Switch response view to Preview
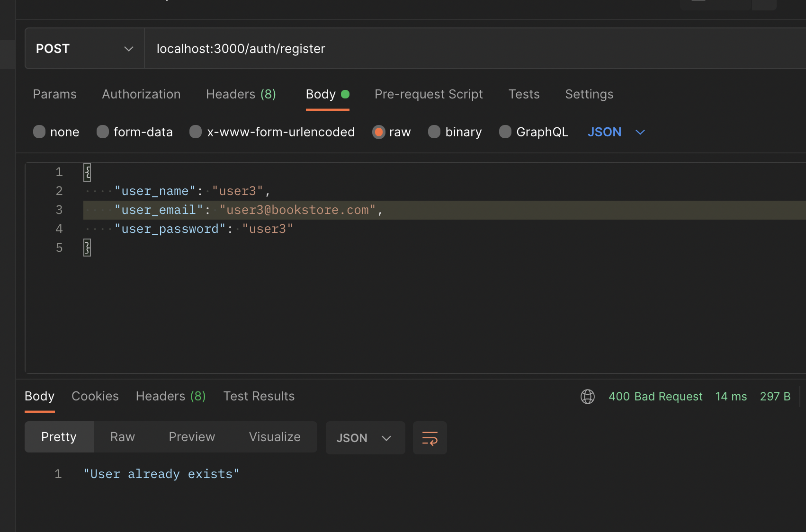The height and width of the screenshot is (532, 806). point(192,437)
